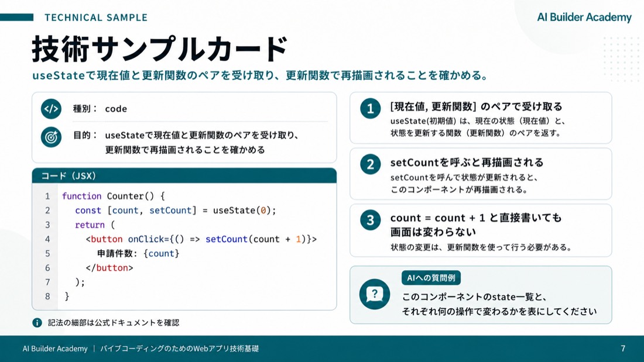Click the AI Builder Academy logo text top right
Viewport: 644px width, 362px height.
584,17
